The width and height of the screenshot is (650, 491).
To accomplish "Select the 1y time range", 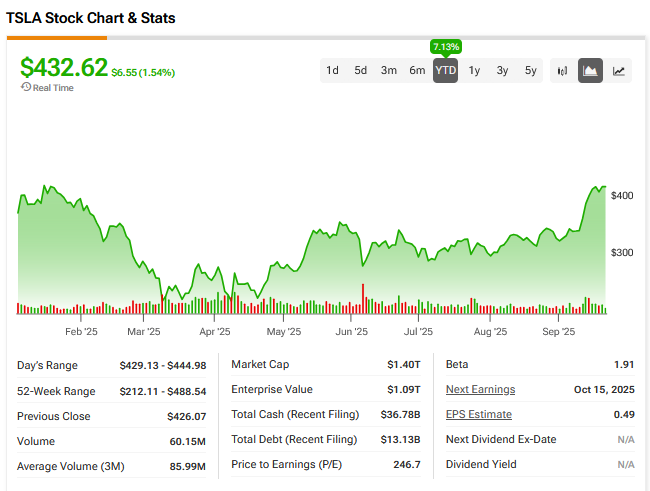I will (x=474, y=70).
